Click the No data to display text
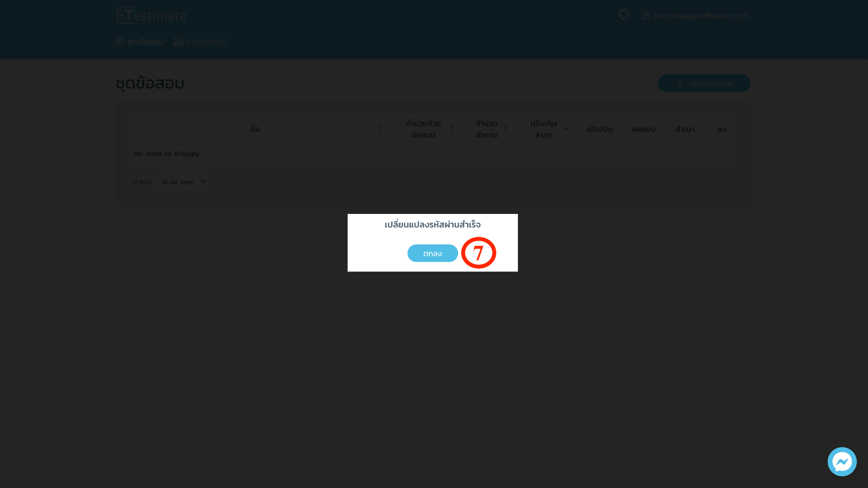 point(166,154)
